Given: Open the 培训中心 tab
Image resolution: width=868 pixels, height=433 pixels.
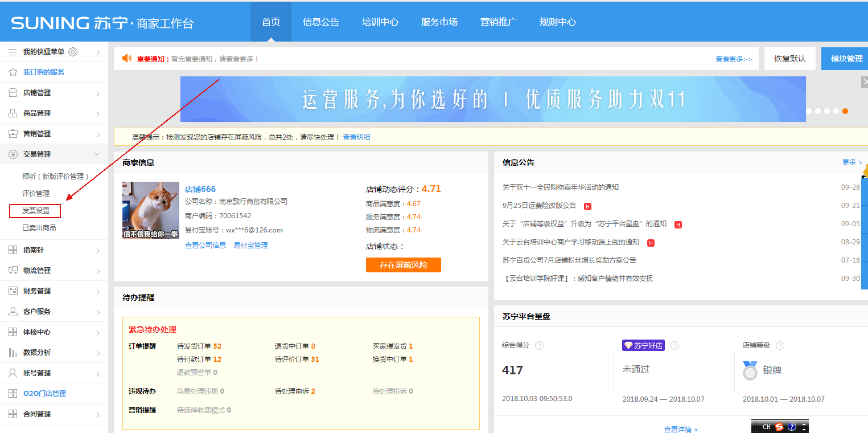Looking at the screenshot, I should 380,22.
